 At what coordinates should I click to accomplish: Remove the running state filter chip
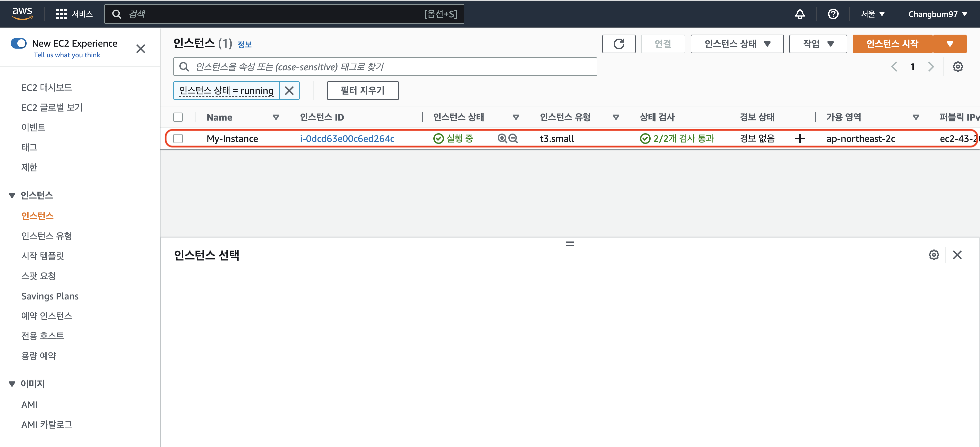289,91
